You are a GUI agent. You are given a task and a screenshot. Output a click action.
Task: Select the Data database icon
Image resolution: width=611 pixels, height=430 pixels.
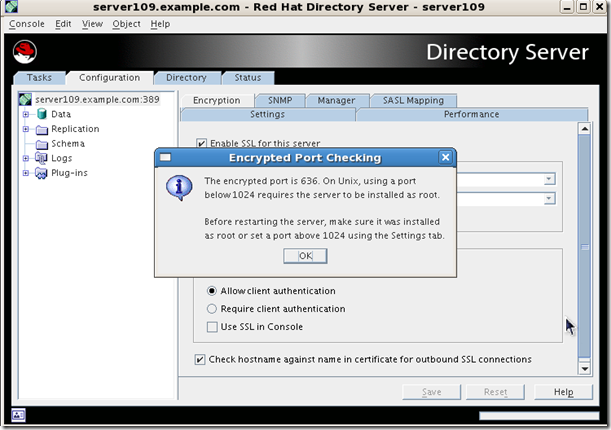(42, 114)
